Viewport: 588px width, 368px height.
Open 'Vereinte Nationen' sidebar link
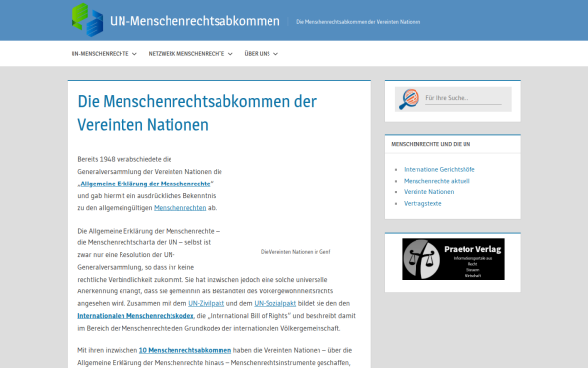[428, 192]
